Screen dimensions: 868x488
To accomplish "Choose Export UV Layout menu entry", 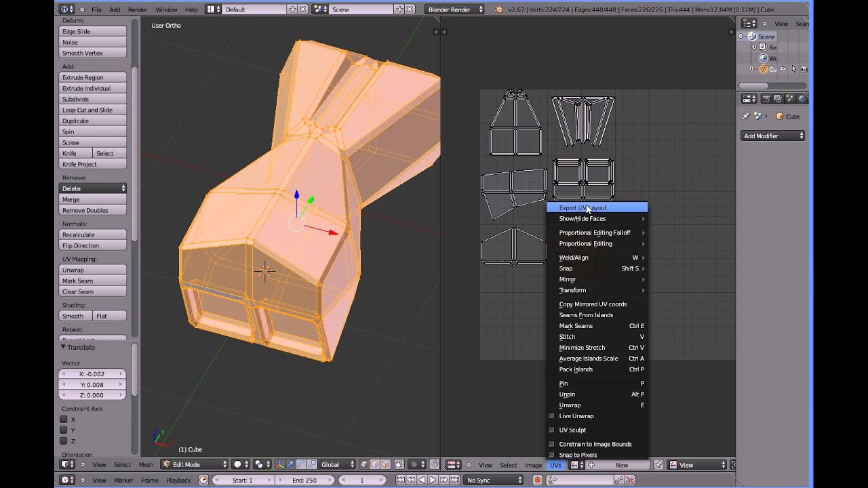I will [597, 208].
